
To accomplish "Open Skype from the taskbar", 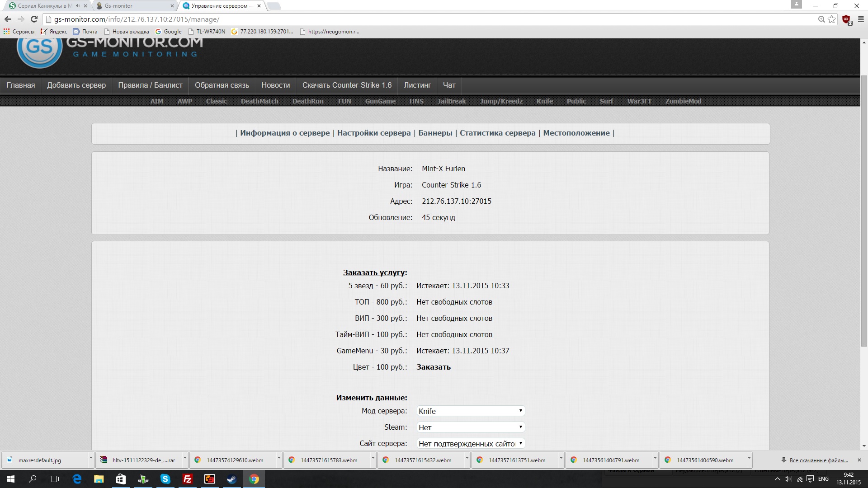I will click(x=165, y=479).
